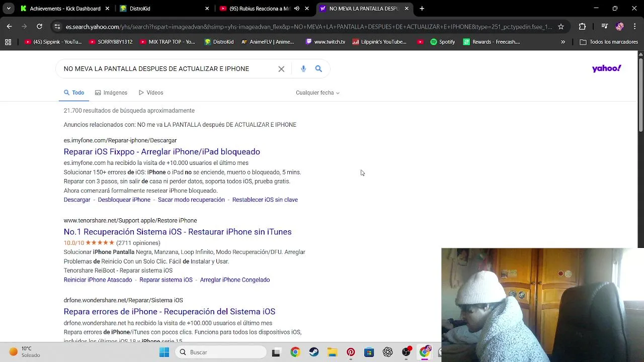Go back to the previous page
644x362 pixels.
[x=9, y=26]
